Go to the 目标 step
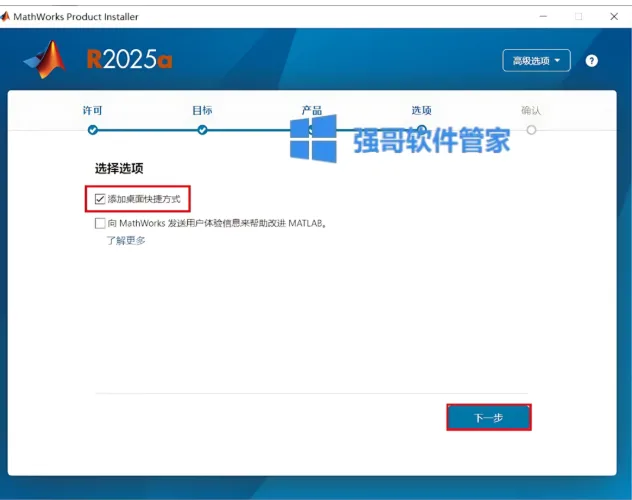The image size is (632, 500). click(202, 110)
